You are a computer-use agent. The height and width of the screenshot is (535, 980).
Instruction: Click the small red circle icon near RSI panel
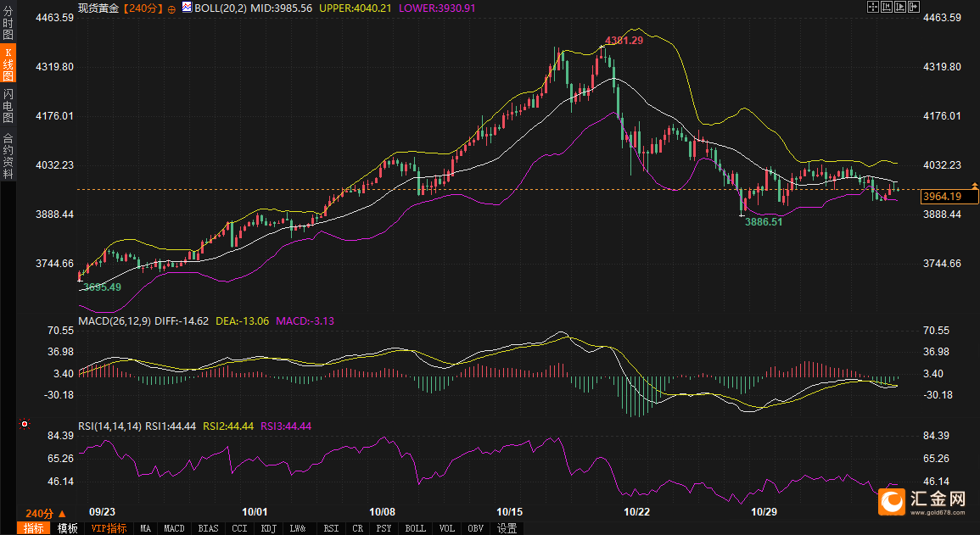(25, 423)
